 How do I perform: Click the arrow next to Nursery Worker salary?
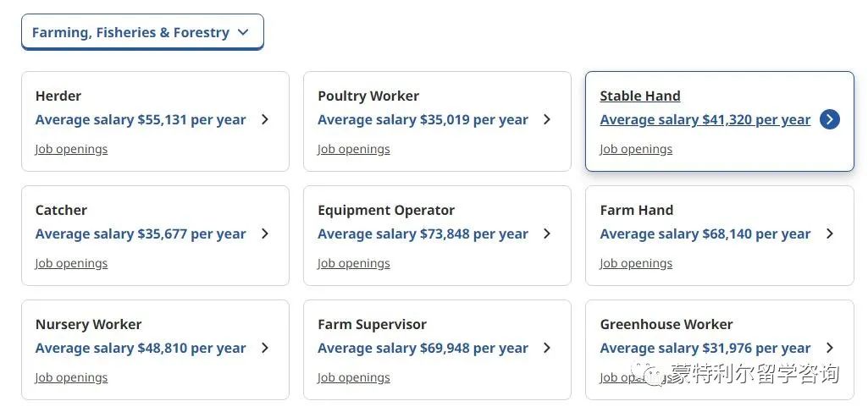[x=265, y=348]
